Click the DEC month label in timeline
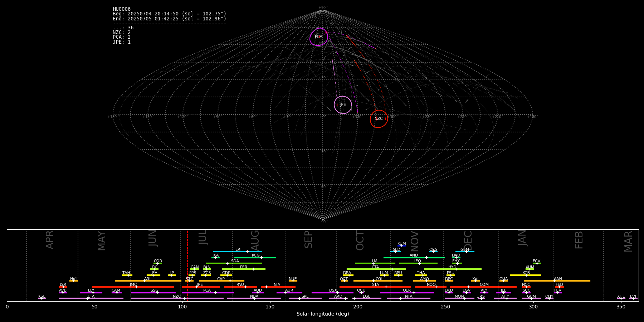Viewport: 644px width, 322px height. point(468,240)
